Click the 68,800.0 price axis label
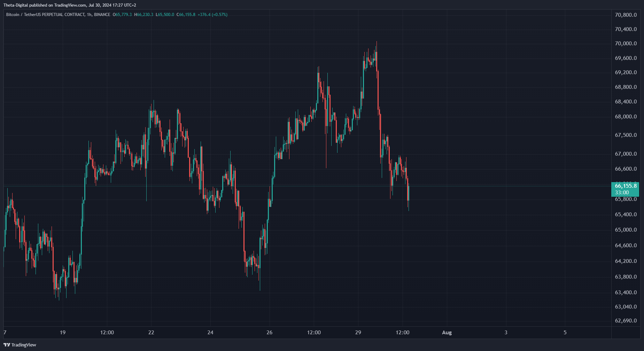Image resolution: width=644 pixels, height=351 pixels. [x=626, y=87]
